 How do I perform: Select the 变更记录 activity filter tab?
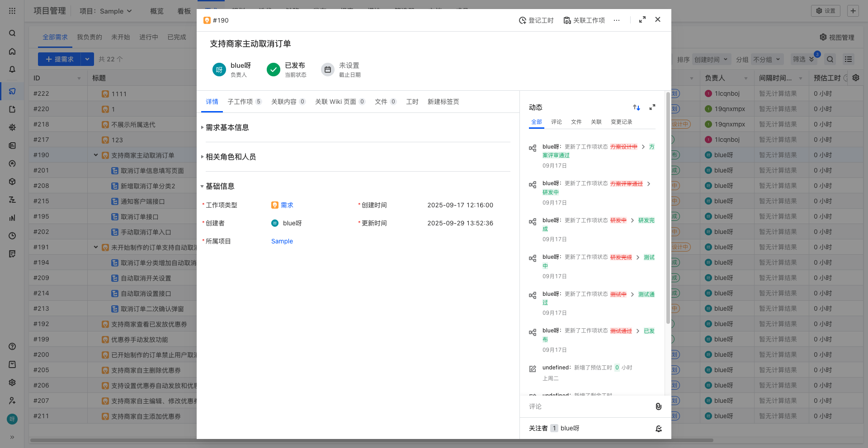point(622,122)
